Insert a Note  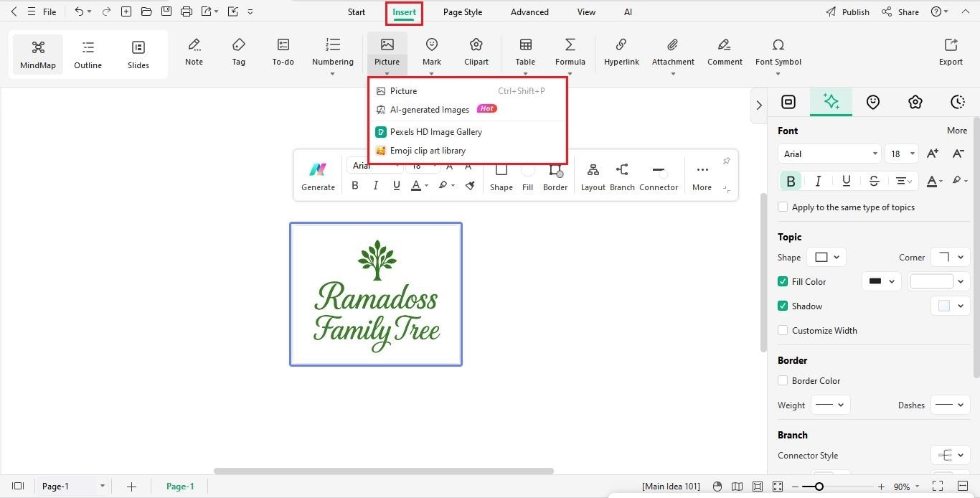pyautogui.click(x=194, y=52)
